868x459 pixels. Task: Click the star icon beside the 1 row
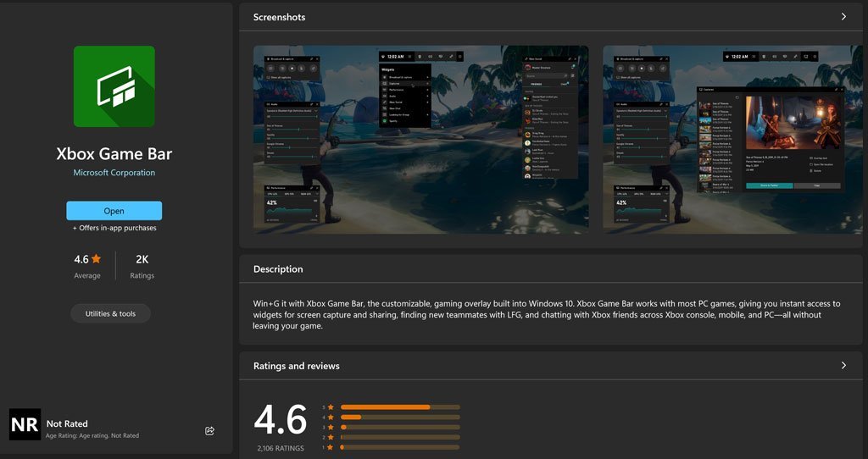click(x=331, y=447)
